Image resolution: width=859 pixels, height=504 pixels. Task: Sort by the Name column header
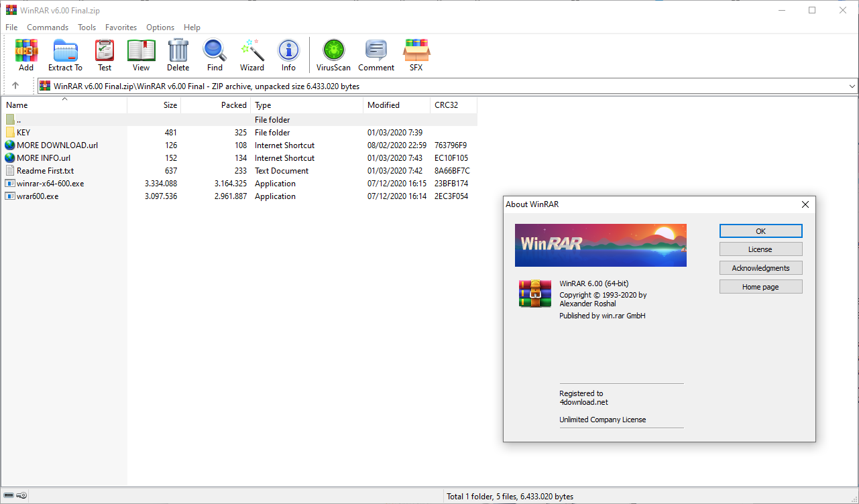point(64,105)
